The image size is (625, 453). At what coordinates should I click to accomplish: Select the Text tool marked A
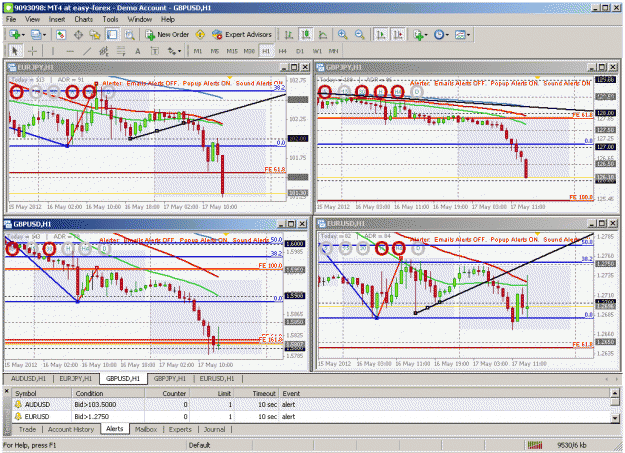tap(138, 51)
